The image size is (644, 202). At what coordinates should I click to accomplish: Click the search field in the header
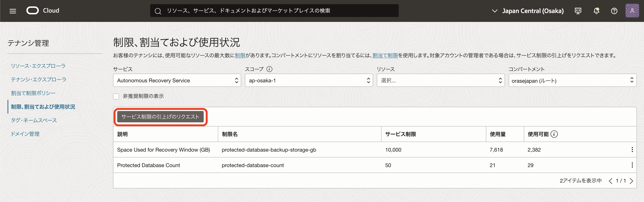(274, 11)
